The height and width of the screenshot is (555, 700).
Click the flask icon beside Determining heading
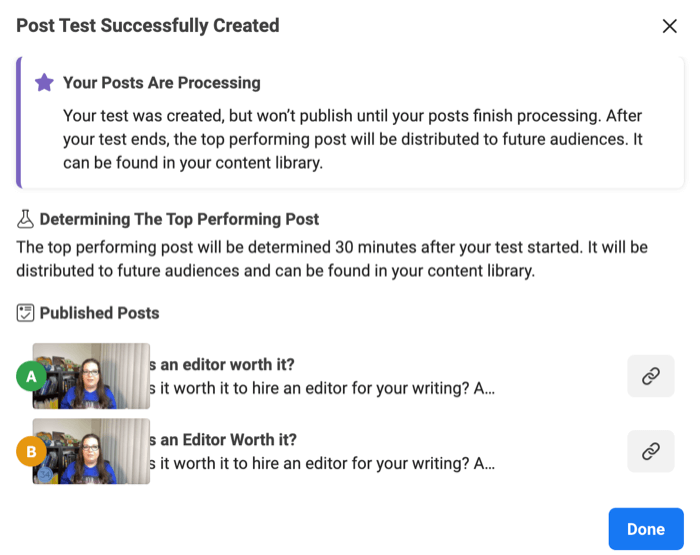click(x=25, y=219)
